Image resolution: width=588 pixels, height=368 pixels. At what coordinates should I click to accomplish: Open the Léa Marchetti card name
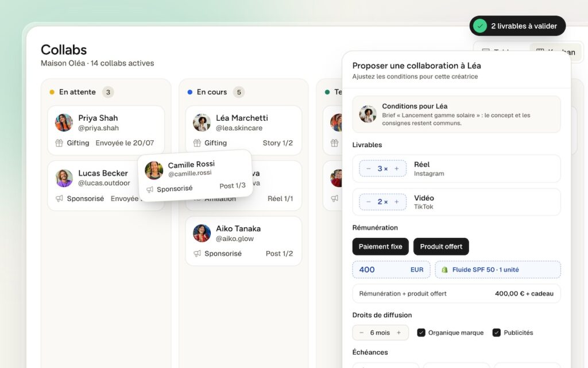pyautogui.click(x=242, y=118)
